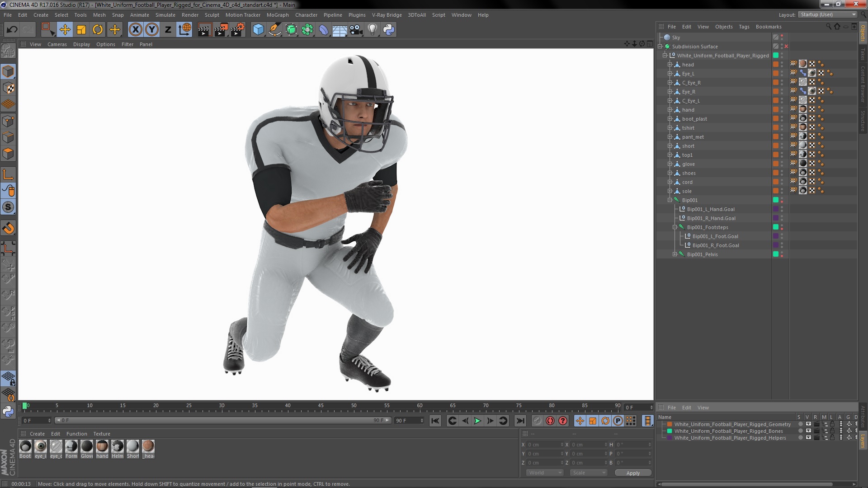Toggle visibility dots for shoes object
Screen dimensions: 868x488
[782, 173]
